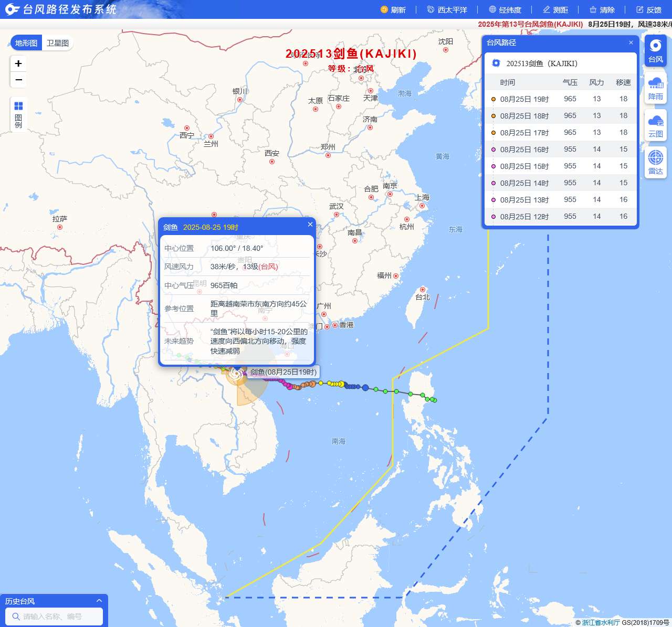Viewport: 672px width, 627px height.
Task: Show the 云图 cloud imagery layer
Action: click(655, 126)
